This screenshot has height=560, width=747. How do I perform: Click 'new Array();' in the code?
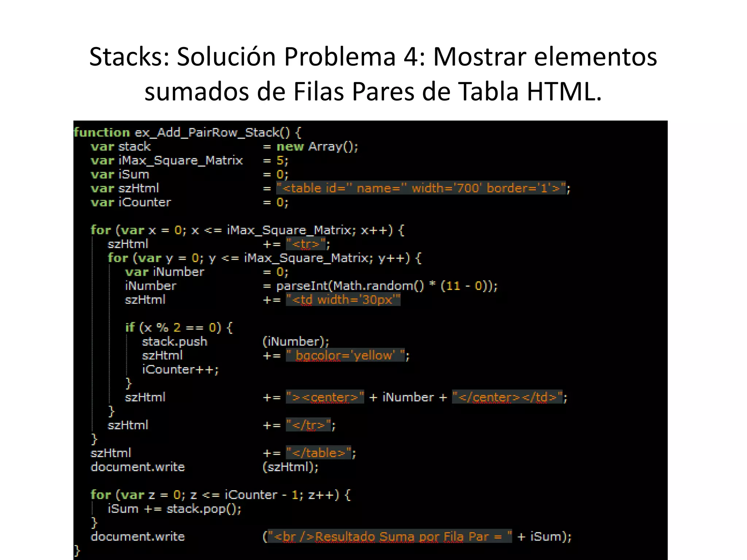317,147
